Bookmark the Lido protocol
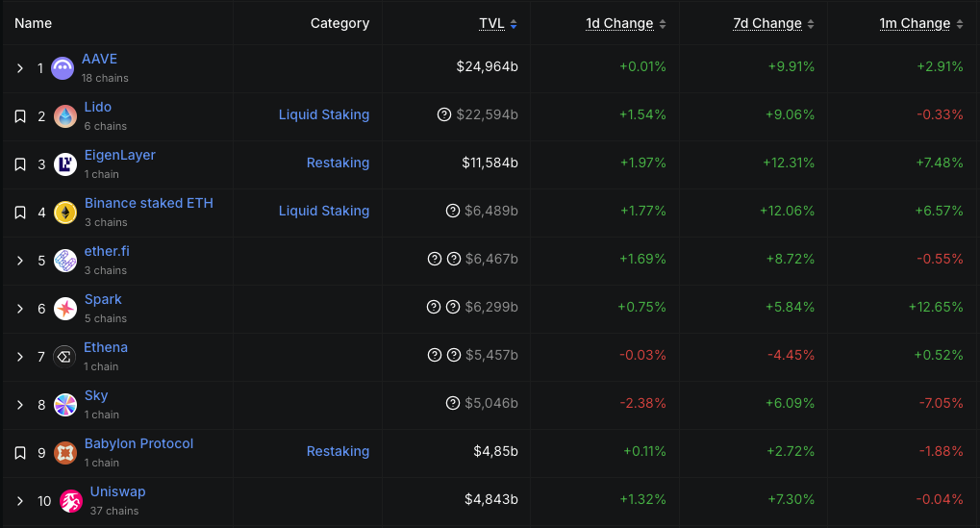The height and width of the screenshot is (528, 980). (20, 116)
